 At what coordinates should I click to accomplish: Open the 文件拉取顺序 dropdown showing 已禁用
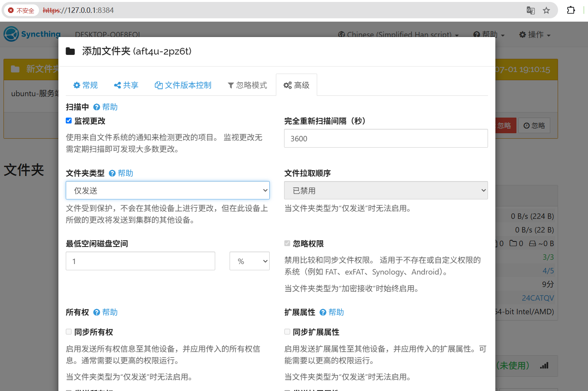386,190
